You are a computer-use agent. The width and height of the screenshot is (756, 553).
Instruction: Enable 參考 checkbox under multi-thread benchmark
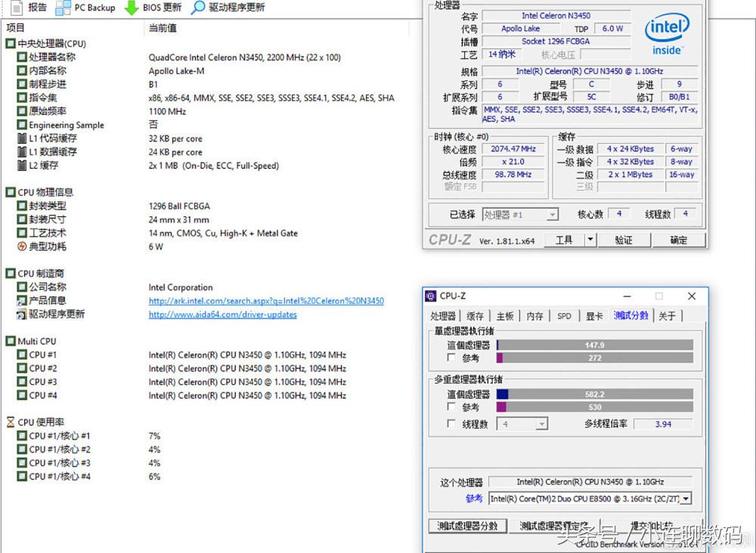click(x=451, y=407)
